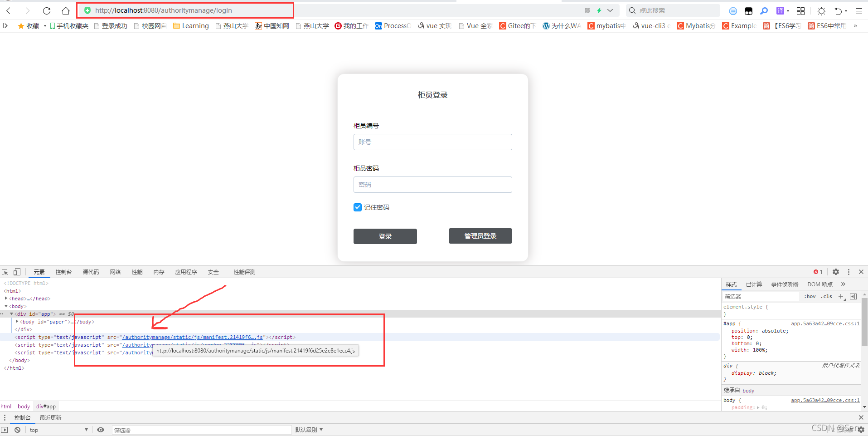Open the undo closed-tab dropdown arrow
Image resolution: width=868 pixels, height=436 pixels.
846,11
